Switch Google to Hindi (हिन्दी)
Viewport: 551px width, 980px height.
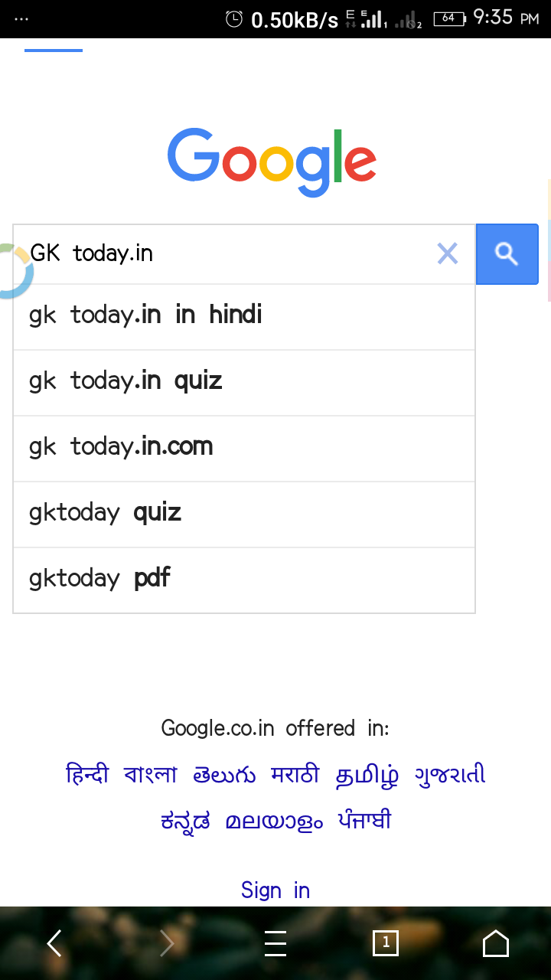point(87,775)
